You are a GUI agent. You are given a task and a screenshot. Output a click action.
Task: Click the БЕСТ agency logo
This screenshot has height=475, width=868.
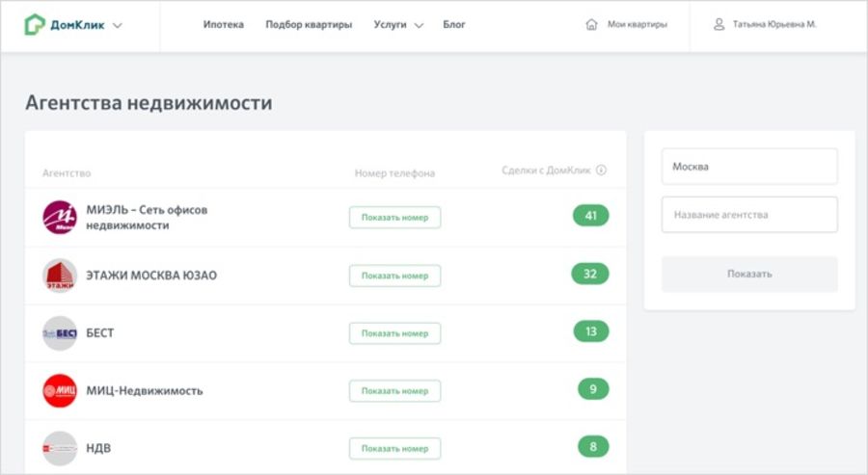(60, 333)
